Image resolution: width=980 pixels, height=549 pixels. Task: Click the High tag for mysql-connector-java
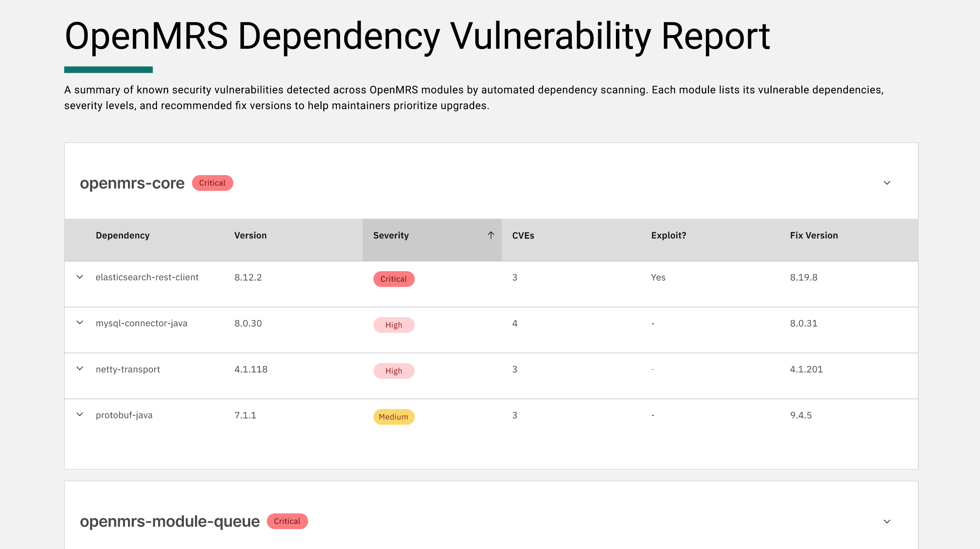pyautogui.click(x=393, y=325)
